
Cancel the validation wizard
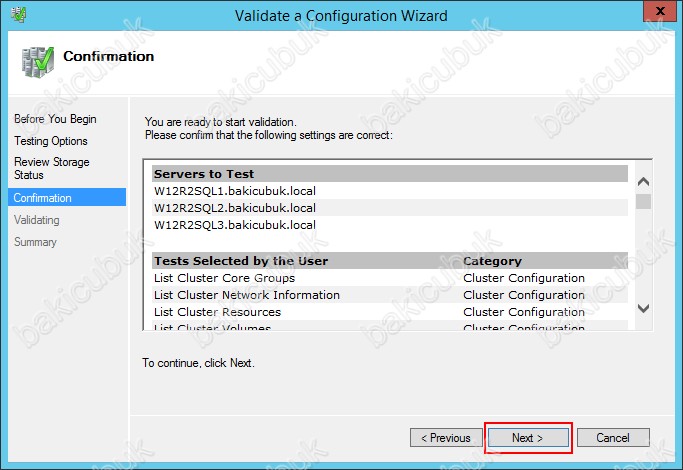(x=612, y=438)
